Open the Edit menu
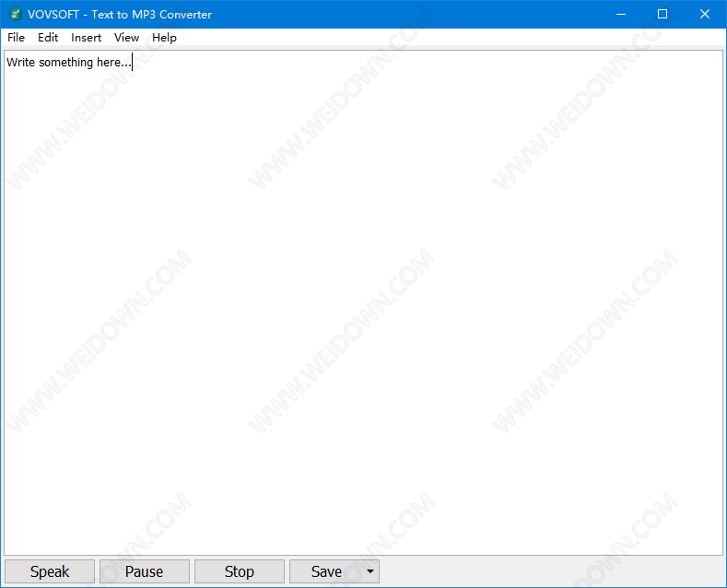Viewport: 727px width, 588px height. [48, 38]
